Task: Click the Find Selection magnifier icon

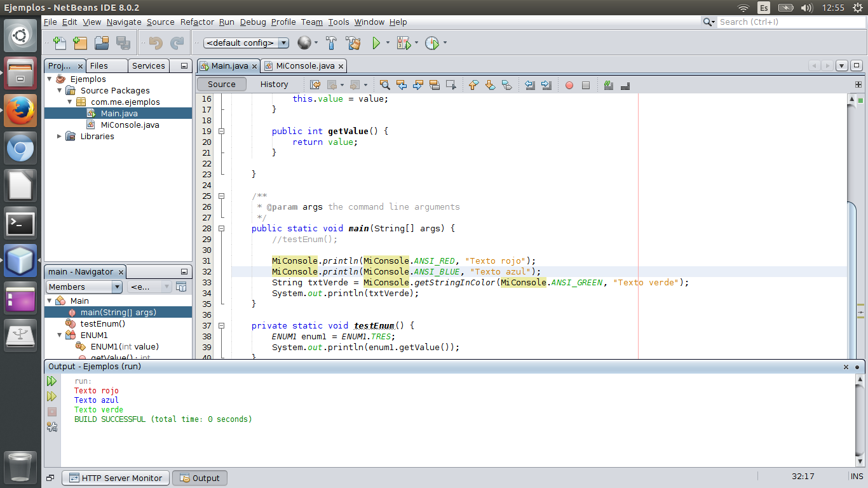Action: tap(385, 85)
